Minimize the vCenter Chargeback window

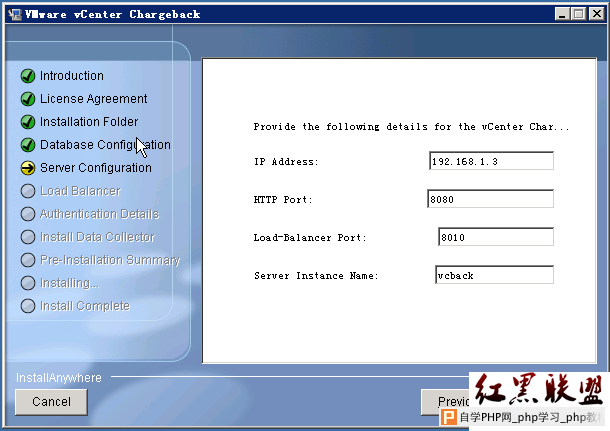click(x=562, y=14)
